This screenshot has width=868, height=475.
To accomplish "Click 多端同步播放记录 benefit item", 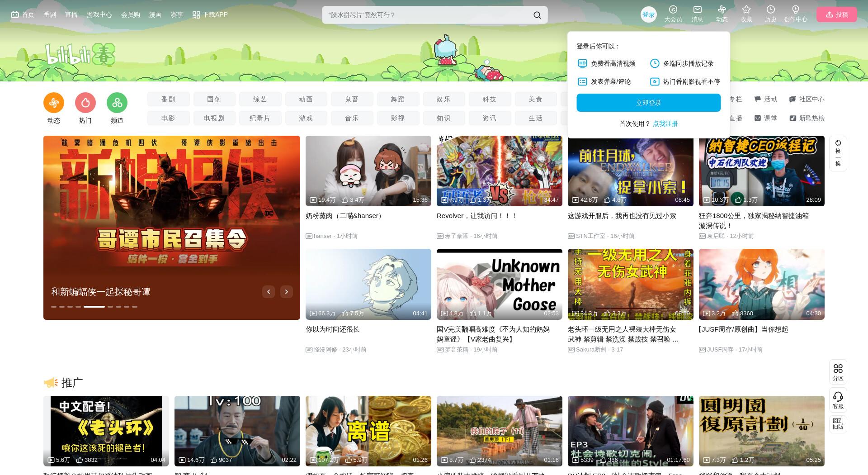I will click(682, 64).
